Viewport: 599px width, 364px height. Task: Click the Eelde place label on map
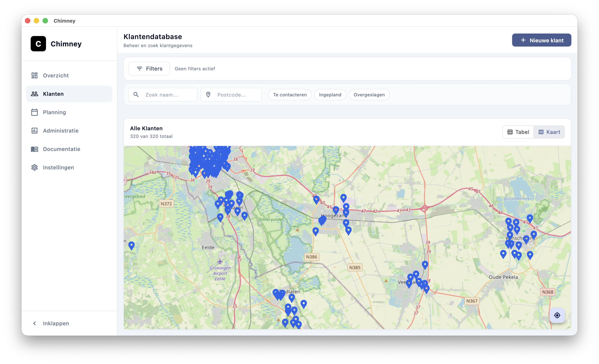pos(208,248)
